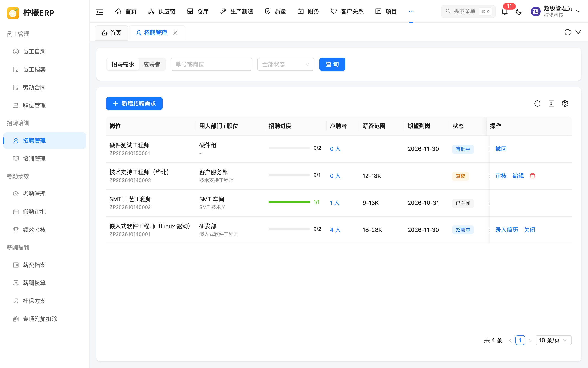This screenshot has width=588, height=368.
Task: Click 关闭 for 嵌入式软件工程师
Action: tap(529, 230)
